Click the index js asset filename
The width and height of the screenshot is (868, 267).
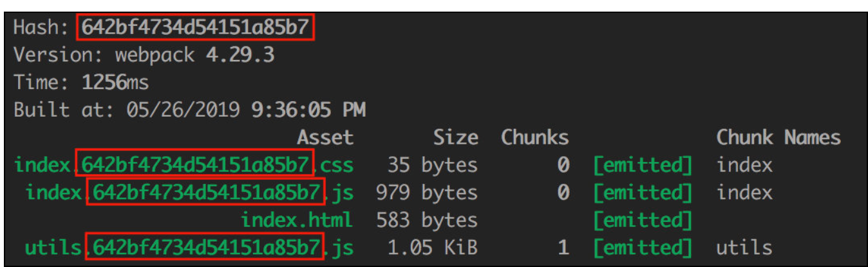[189, 193]
